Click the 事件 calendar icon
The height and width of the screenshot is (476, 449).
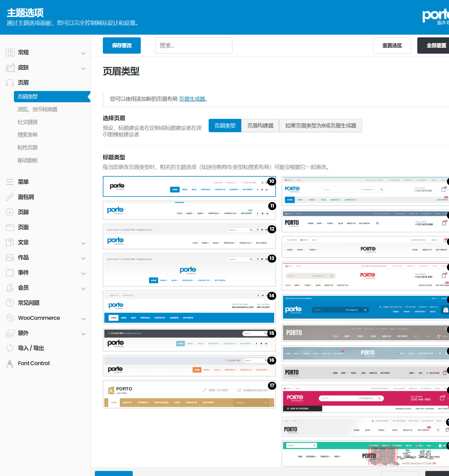click(10, 272)
